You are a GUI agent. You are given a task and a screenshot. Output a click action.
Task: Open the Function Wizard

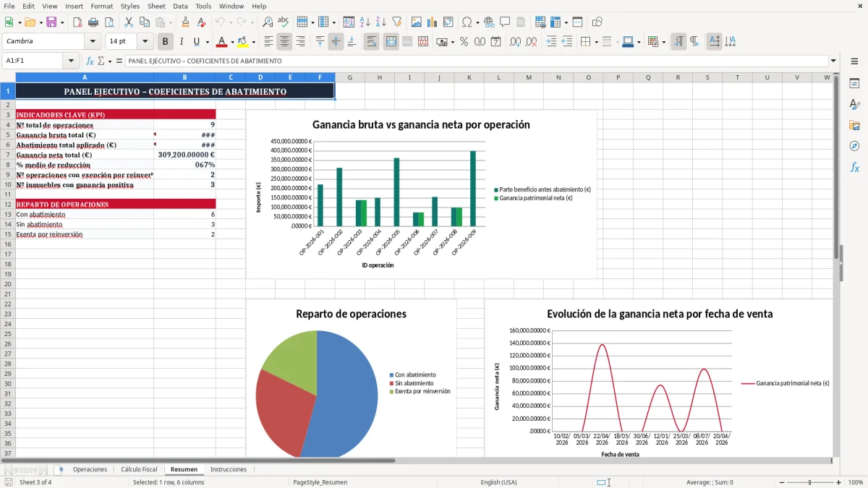click(x=90, y=61)
